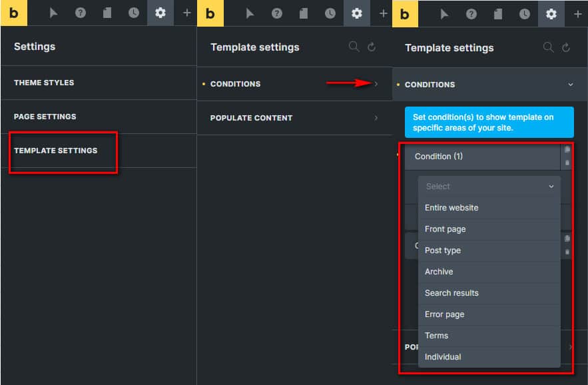The width and height of the screenshot is (588, 385).
Task: Open Theme Styles in the Settings panel
Action: point(44,83)
